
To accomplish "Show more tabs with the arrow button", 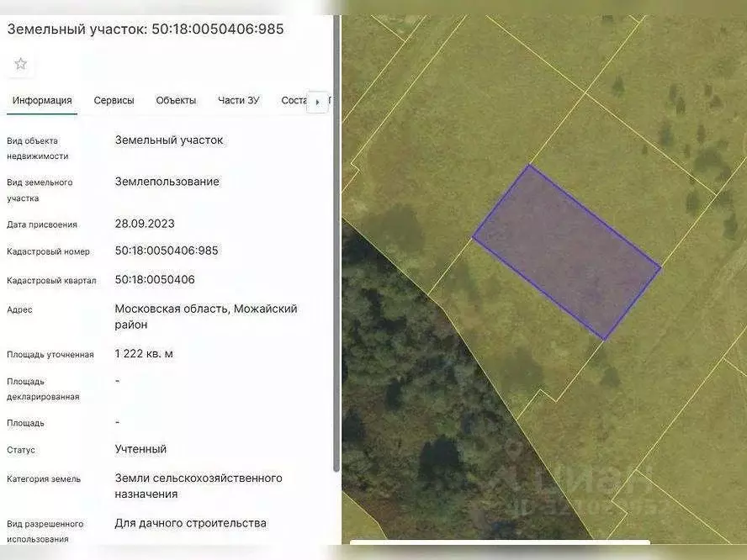I will (x=317, y=102).
